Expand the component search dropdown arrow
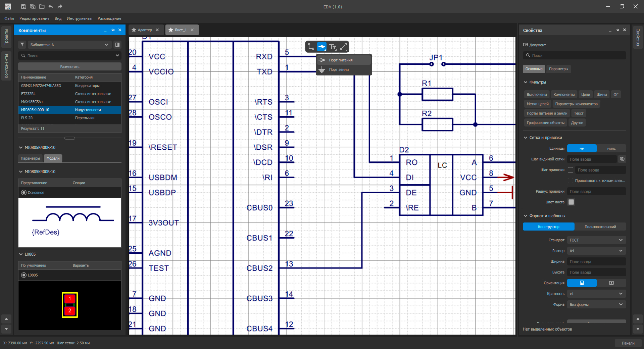 (x=117, y=55)
